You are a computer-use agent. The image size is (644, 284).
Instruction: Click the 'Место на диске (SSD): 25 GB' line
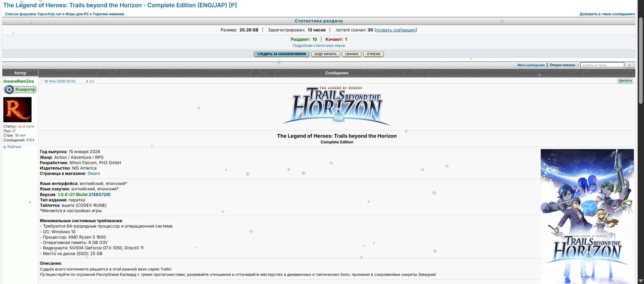pos(71,254)
